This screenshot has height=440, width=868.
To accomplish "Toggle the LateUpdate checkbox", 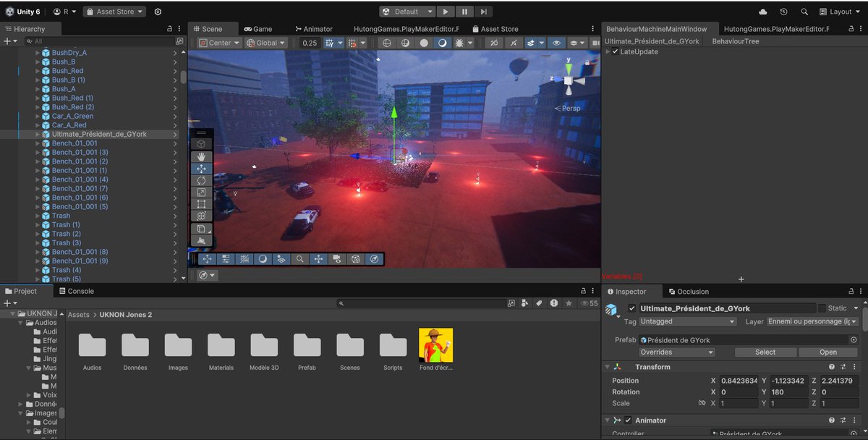I will pos(616,52).
